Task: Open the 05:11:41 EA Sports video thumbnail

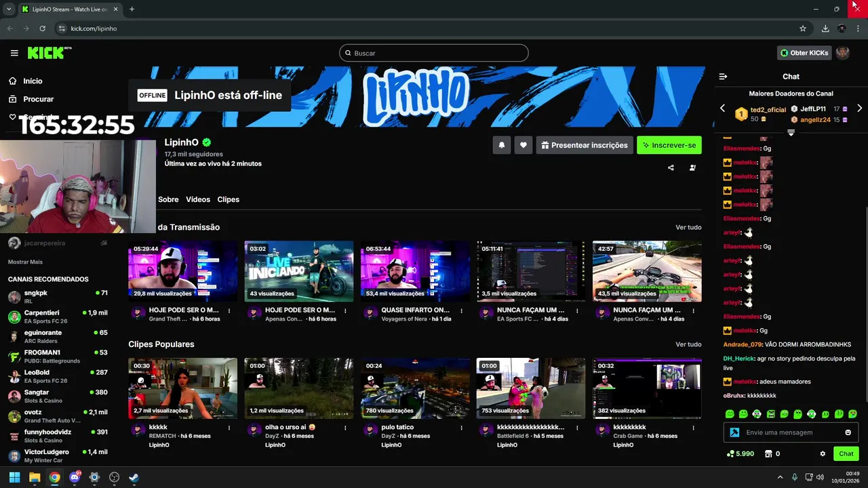Action: pyautogui.click(x=531, y=271)
